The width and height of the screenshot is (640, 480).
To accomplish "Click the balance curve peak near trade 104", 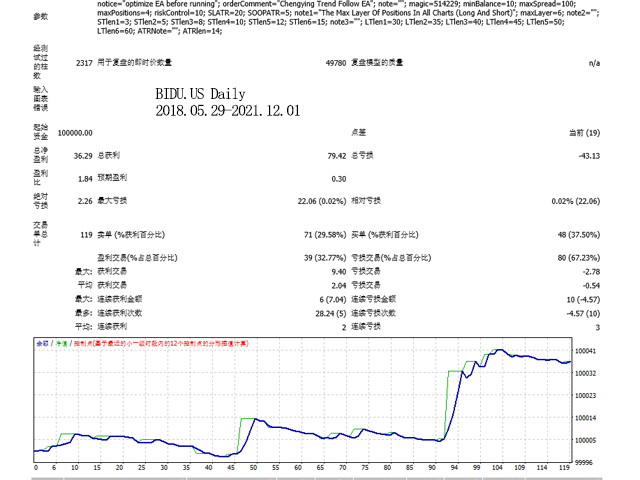I will [x=500, y=350].
